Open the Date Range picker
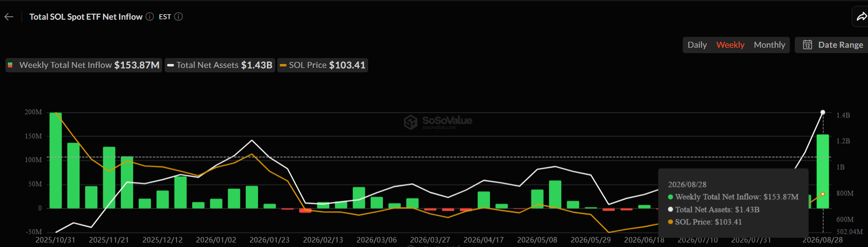Image resolution: width=868 pixels, height=247 pixels. point(832,45)
